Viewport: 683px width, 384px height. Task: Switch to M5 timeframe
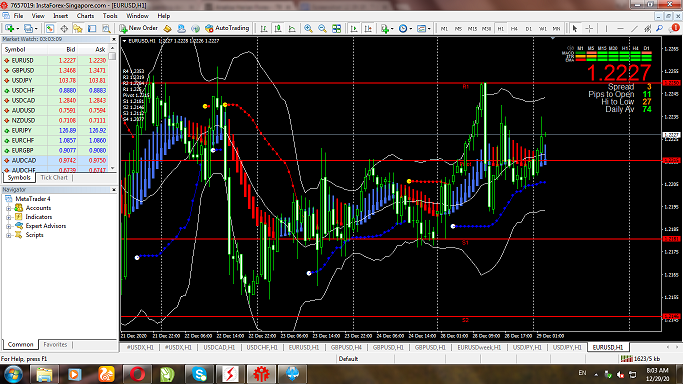(458, 28)
